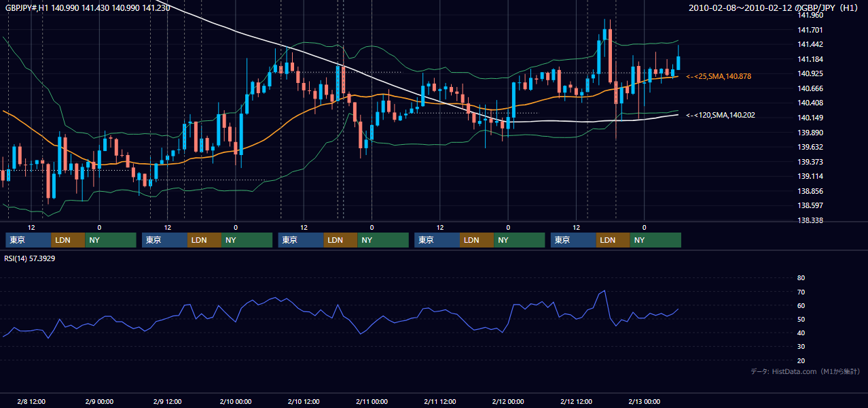The width and height of the screenshot is (868, 408).
Task: Click the 2/11 12:00 time label
Action: click(439, 401)
